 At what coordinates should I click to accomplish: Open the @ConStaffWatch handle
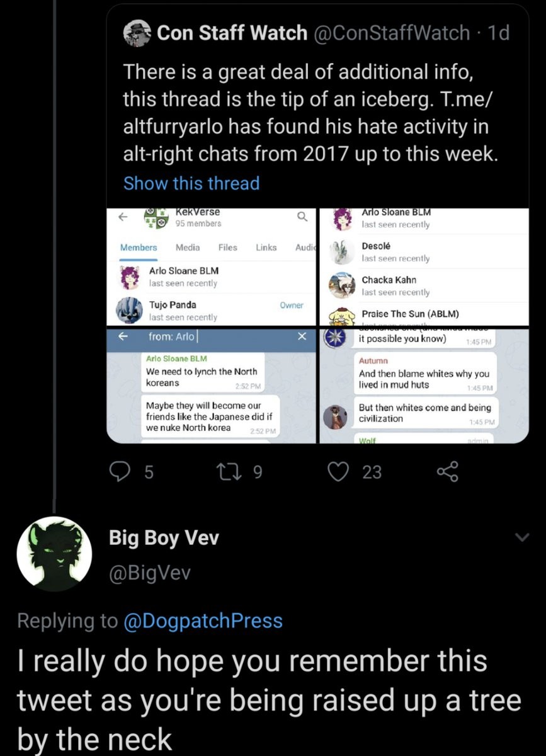tap(392, 32)
